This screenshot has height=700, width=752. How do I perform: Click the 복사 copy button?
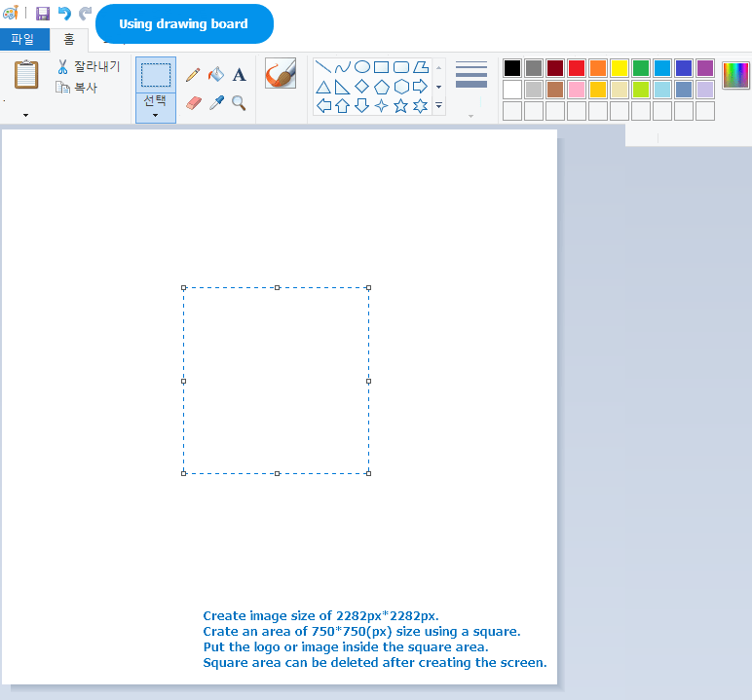click(x=77, y=88)
